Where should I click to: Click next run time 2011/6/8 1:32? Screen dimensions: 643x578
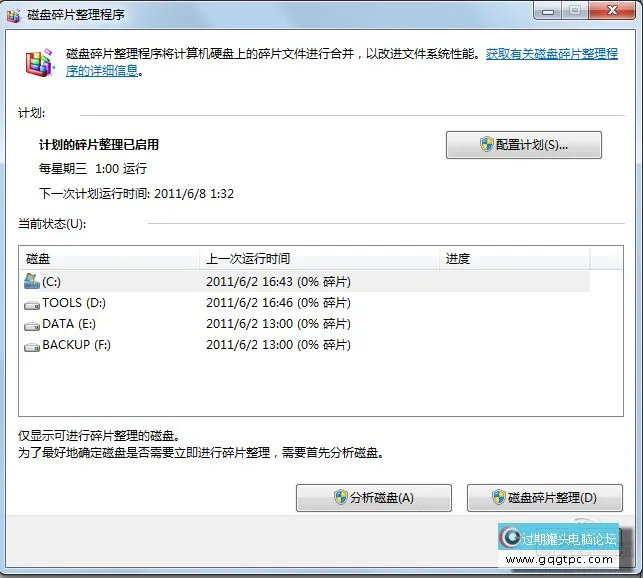194,194
